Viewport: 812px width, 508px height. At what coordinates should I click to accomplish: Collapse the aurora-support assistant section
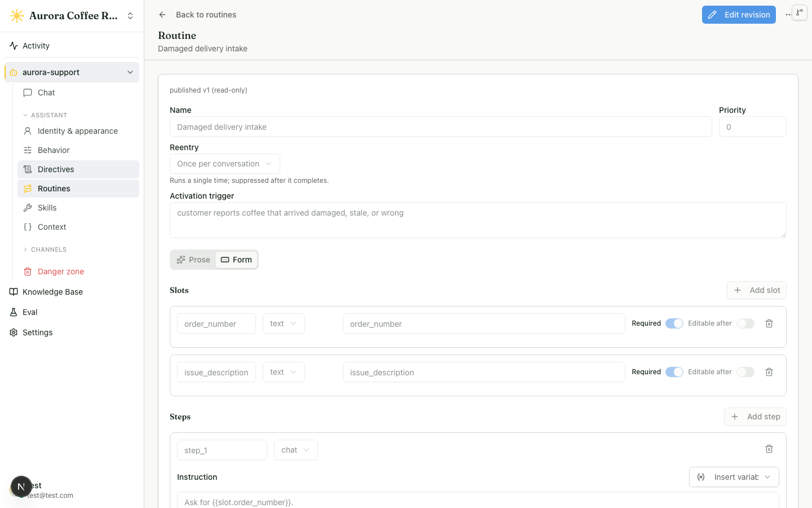coord(130,72)
